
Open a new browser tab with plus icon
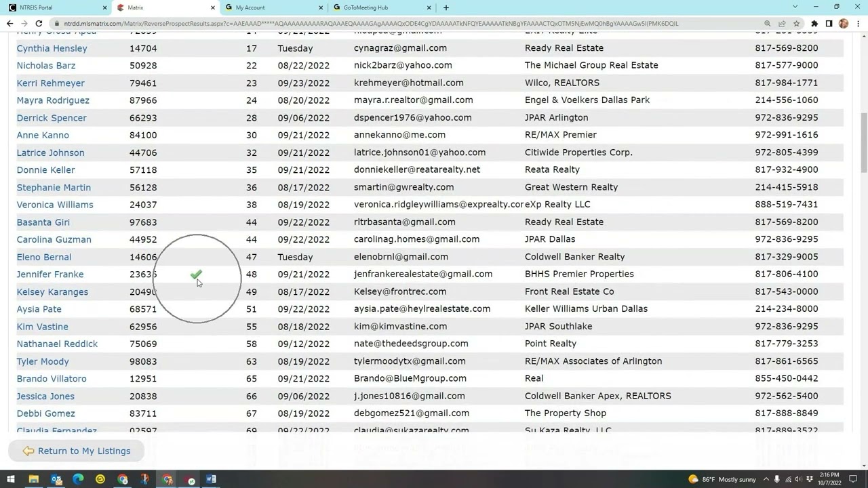point(446,7)
